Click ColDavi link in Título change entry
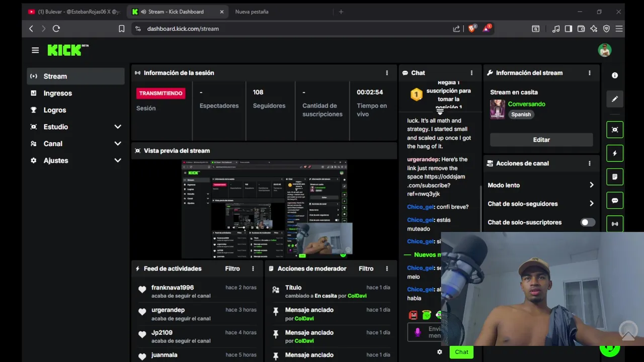The width and height of the screenshot is (644, 362). pyautogui.click(x=357, y=296)
